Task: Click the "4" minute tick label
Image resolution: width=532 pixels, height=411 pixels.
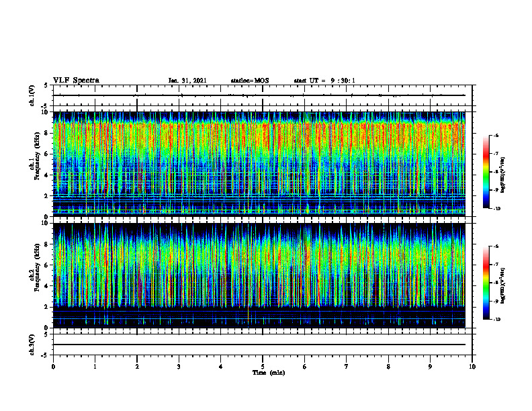Action: point(221,367)
